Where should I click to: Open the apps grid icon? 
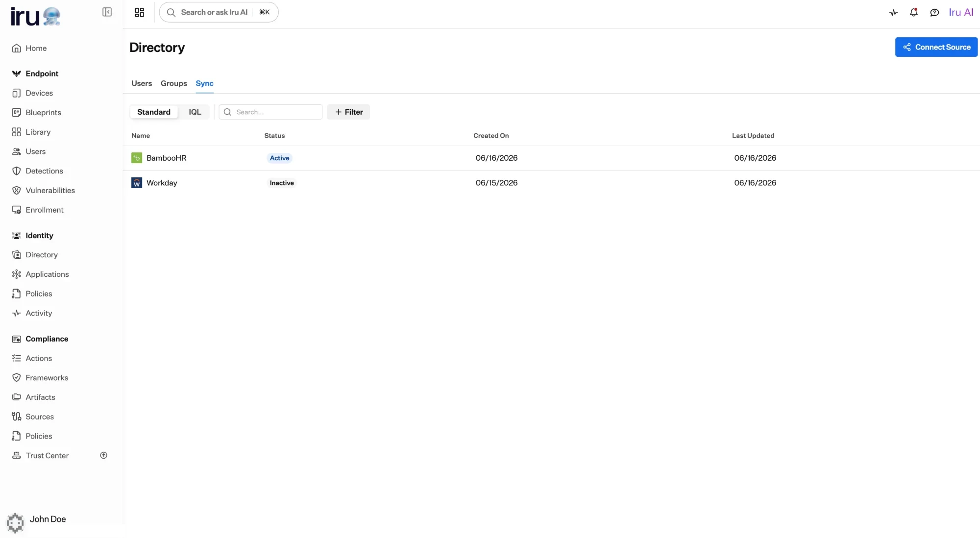tap(140, 12)
